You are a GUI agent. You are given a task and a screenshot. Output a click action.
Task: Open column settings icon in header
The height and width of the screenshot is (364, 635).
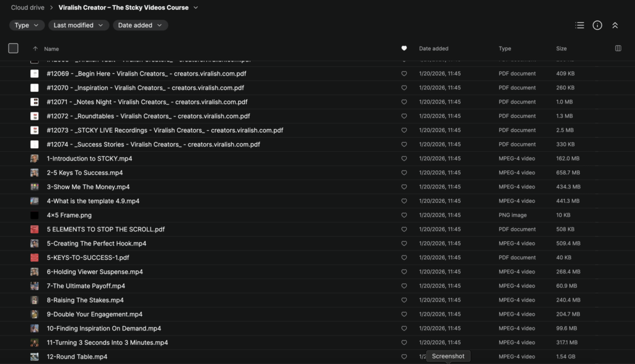618,48
